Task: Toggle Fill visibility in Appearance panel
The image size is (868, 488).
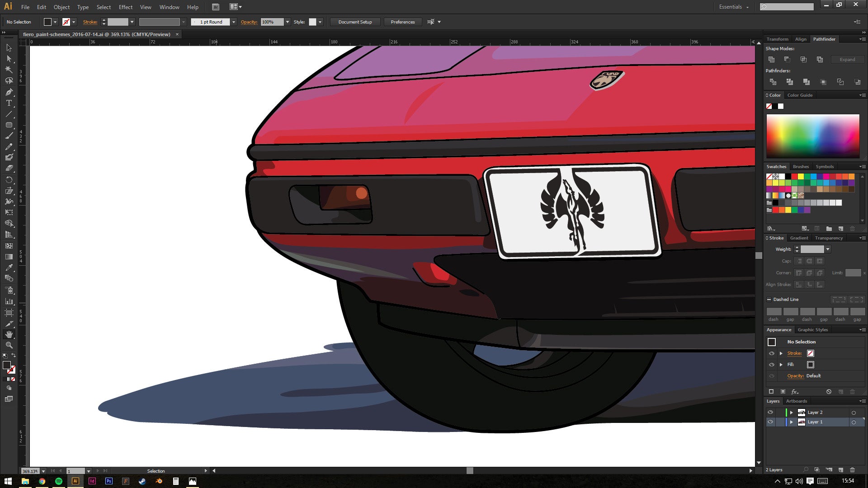Action: (x=772, y=365)
